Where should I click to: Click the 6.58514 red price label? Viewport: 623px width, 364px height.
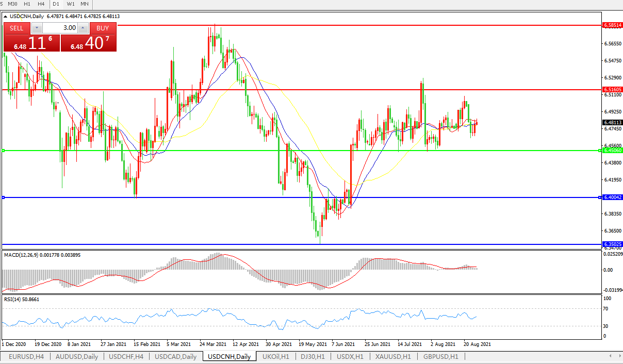pos(613,25)
